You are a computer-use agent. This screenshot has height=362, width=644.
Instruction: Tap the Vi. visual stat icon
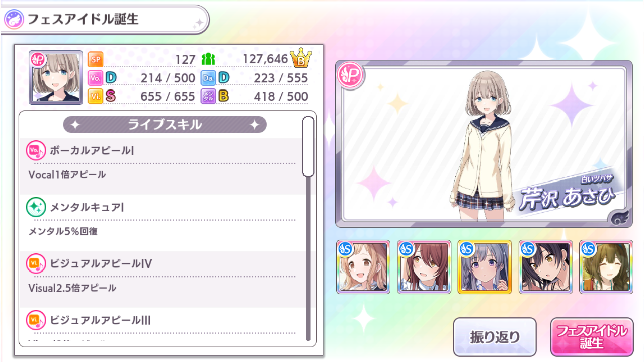click(x=96, y=96)
